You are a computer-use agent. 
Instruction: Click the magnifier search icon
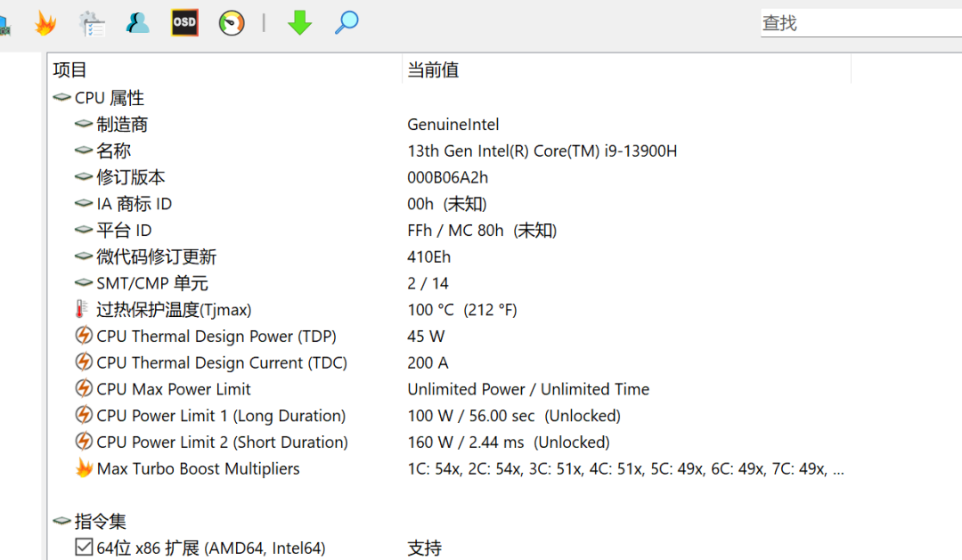346,22
